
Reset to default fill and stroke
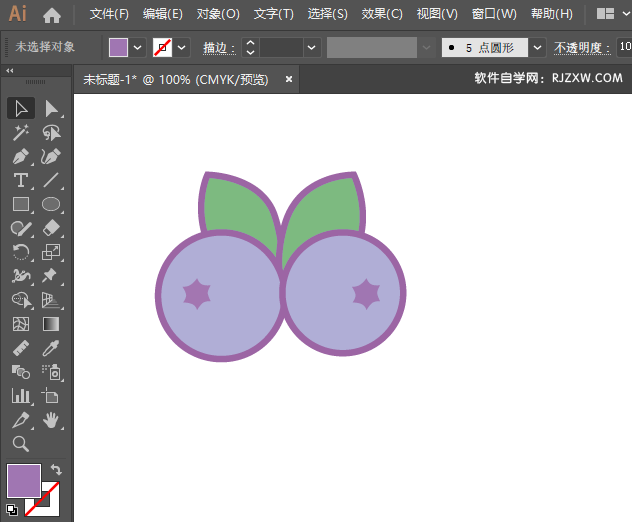tap(11, 508)
